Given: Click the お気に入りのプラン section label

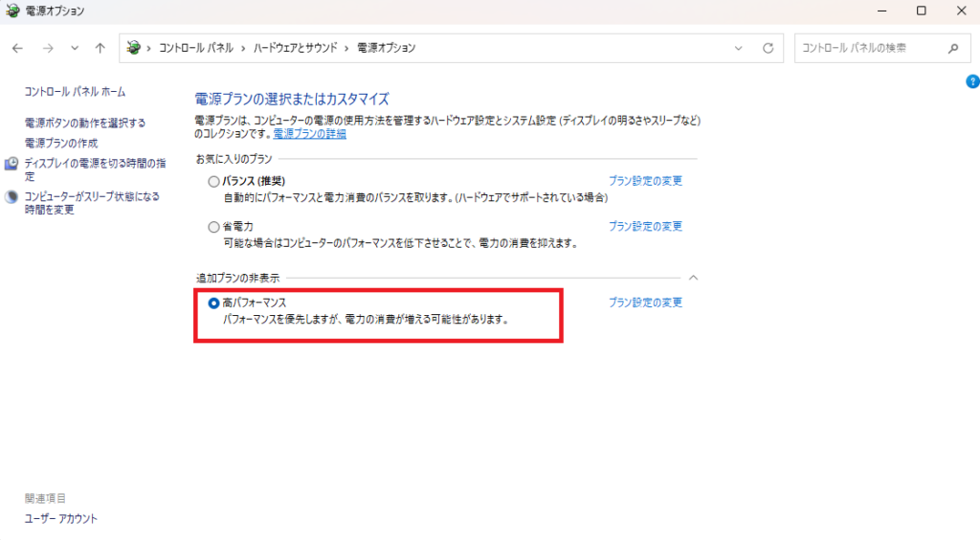Looking at the screenshot, I should pos(234,159).
